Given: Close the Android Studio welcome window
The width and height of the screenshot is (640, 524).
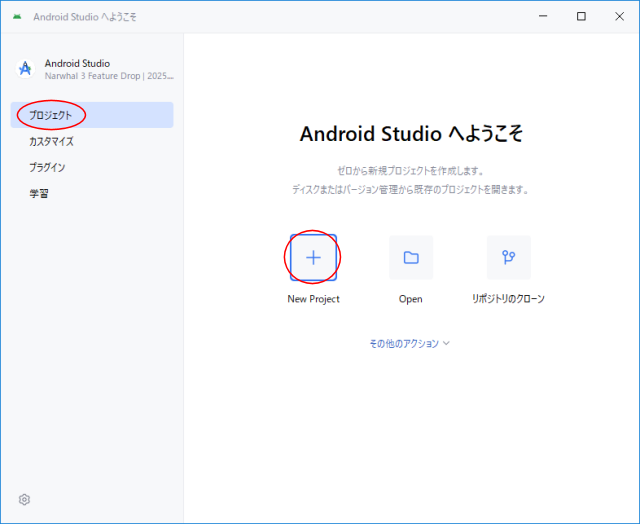Looking at the screenshot, I should pos(620,17).
